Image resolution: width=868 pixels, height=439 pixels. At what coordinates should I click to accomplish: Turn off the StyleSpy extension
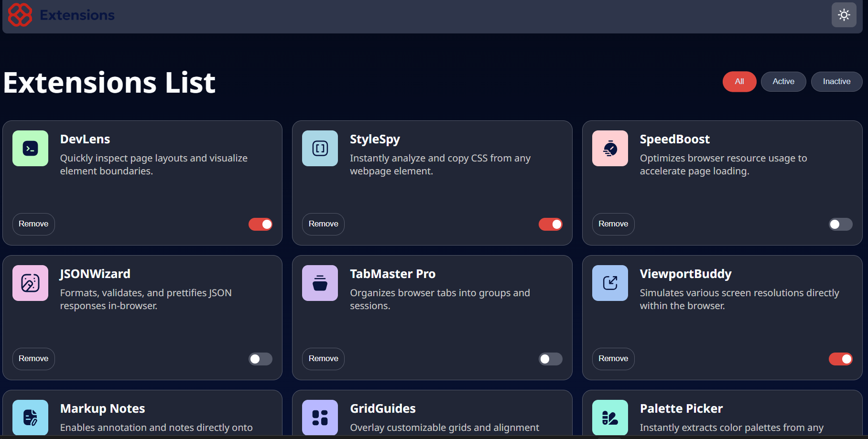[551, 224]
